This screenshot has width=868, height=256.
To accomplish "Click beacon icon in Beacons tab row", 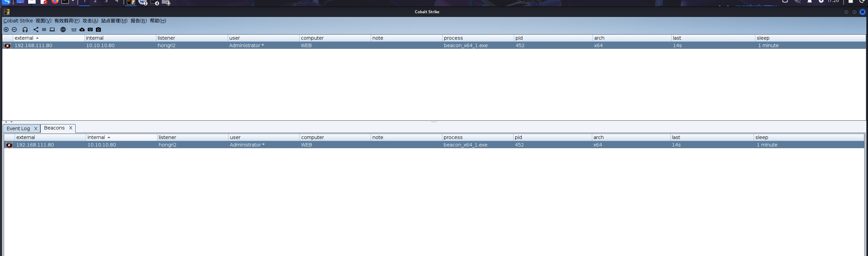I will tap(9, 145).
